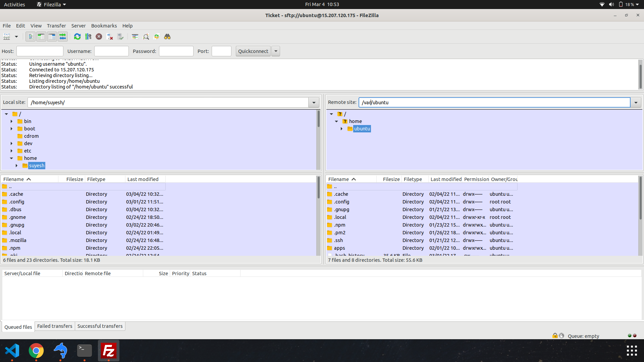Image resolution: width=644 pixels, height=362 pixels.
Task: Open the Site Manager dropdown arrow
Action: (x=16, y=37)
